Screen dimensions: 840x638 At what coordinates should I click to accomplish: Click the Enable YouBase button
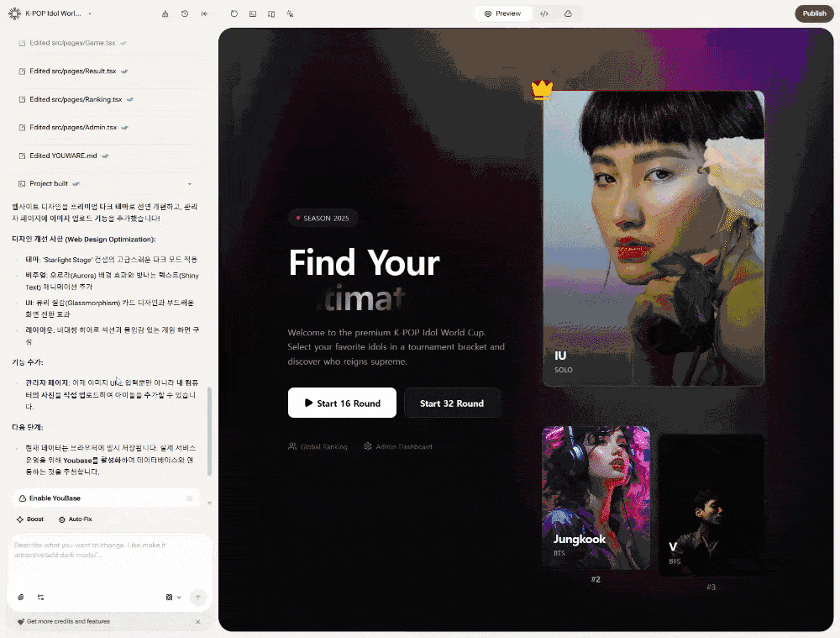point(106,498)
